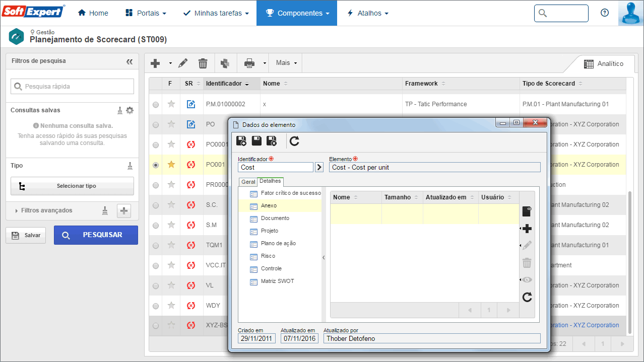Switch to the Geral tab
Image resolution: width=644 pixels, height=362 pixels.
click(x=248, y=182)
